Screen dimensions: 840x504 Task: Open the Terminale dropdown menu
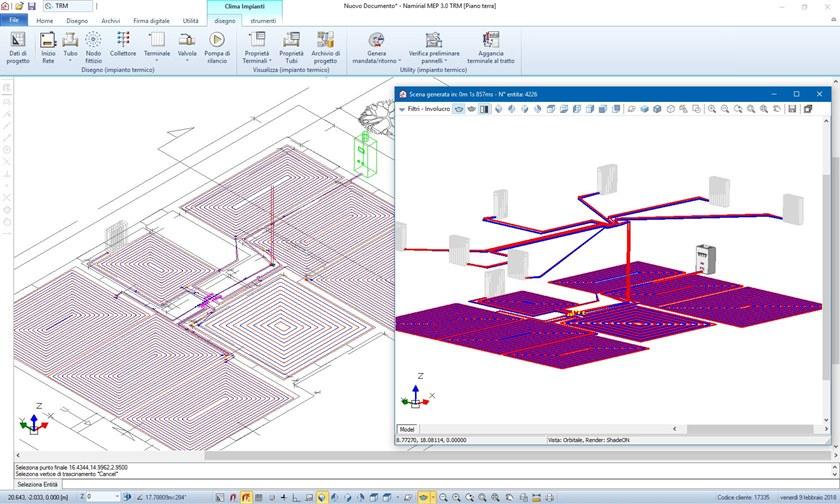tap(156, 60)
